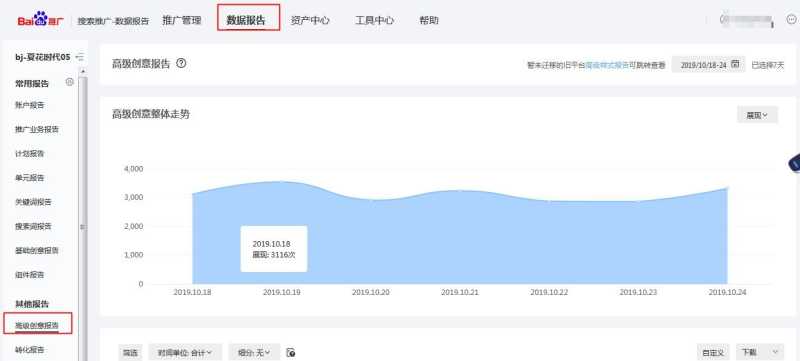Click the sidebar vertical scrollbar

[83, 219]
